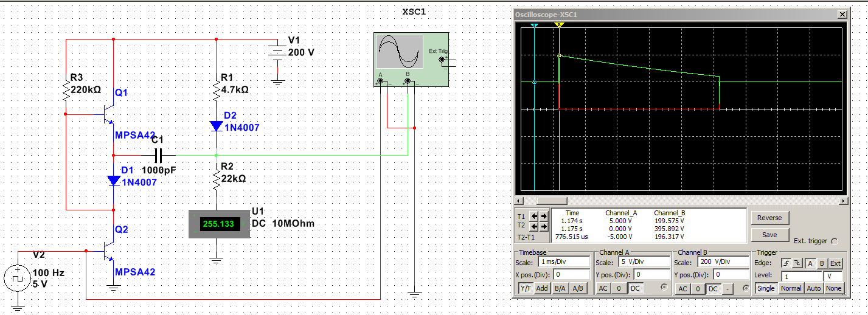Set Channel A coupling to DC
The width and height of the screenshot is (868, 315).
click(x=634, y=288)
